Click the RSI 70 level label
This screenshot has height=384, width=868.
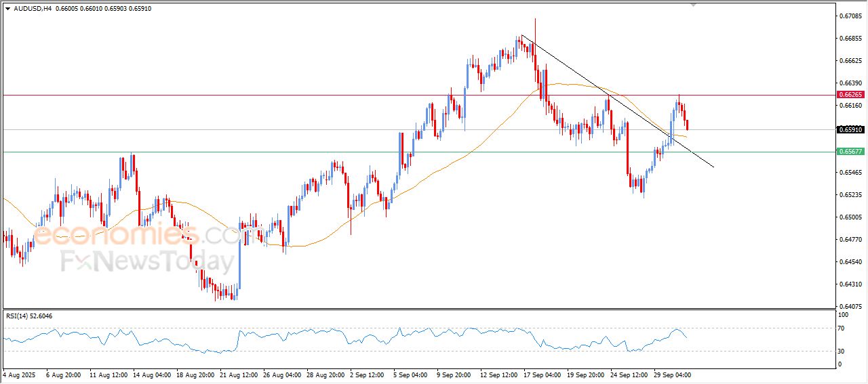(x=842, y=328)
